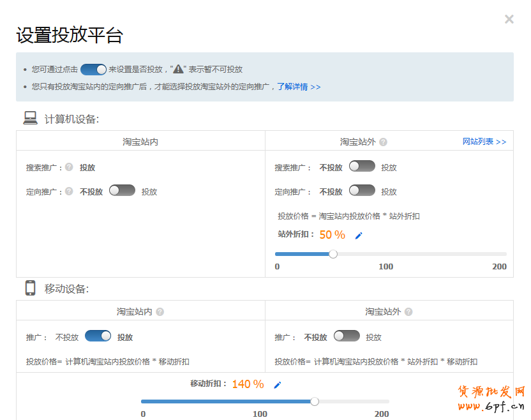Screen dimensions: 531x420
Task: Click help icon beside mobile 淘宝站内 header
Action: (x=160, y=312)
